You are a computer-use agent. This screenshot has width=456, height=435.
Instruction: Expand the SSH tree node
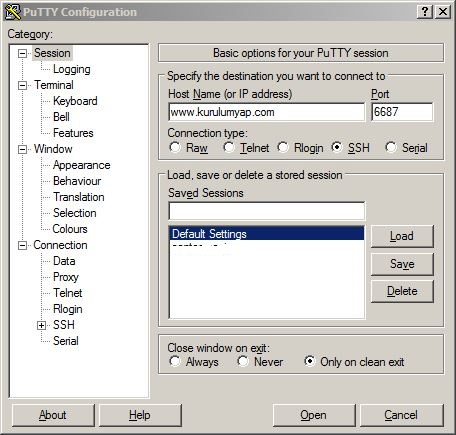click(41, 325)
